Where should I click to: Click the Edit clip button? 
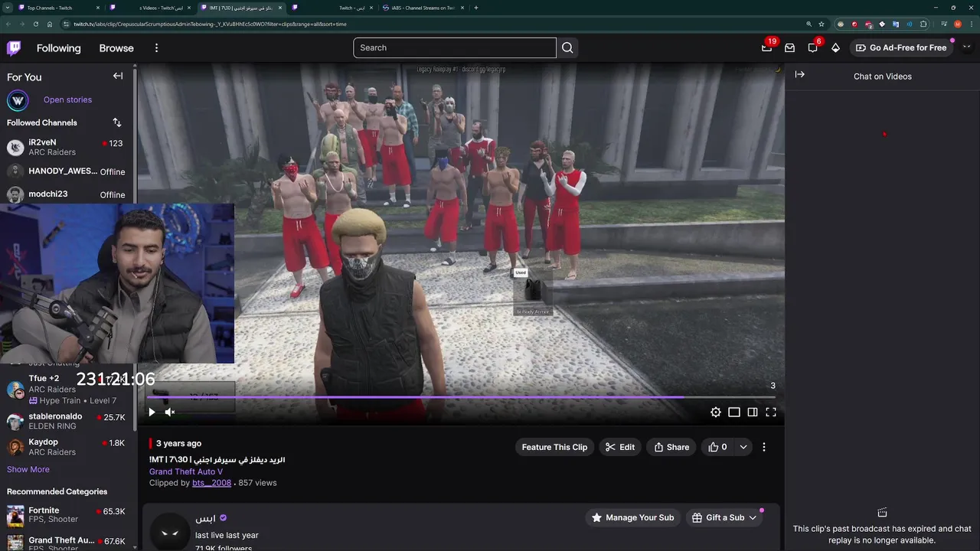pos(620,447)
